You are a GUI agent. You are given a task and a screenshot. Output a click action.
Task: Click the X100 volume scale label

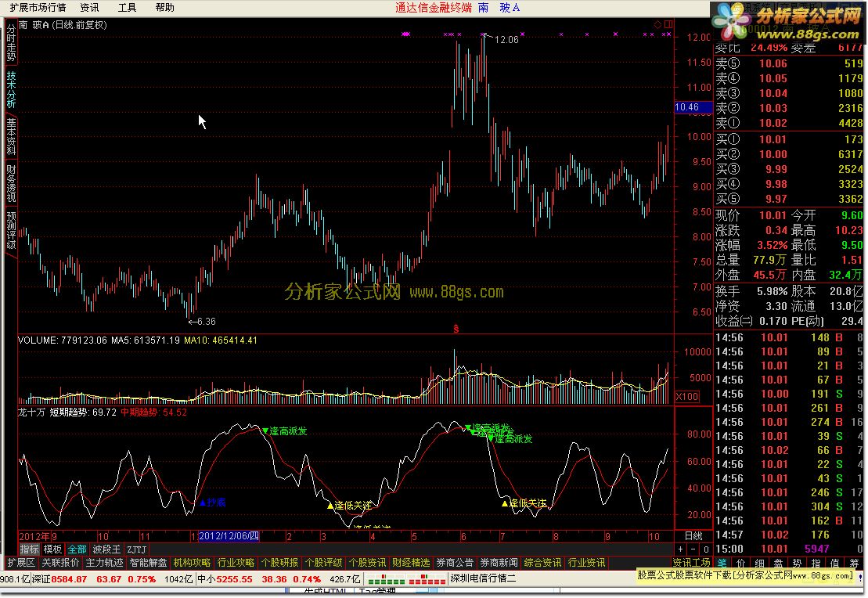(687, 397)
